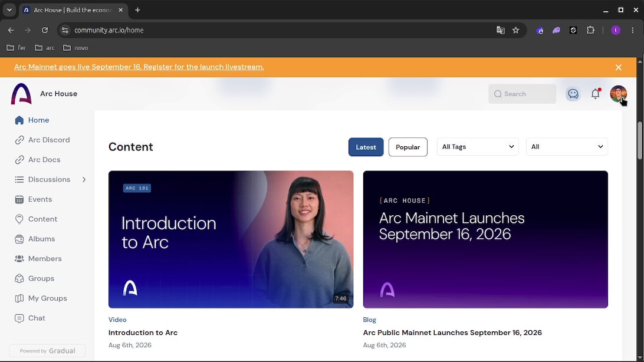Open the Groups page

pos(34,278)
